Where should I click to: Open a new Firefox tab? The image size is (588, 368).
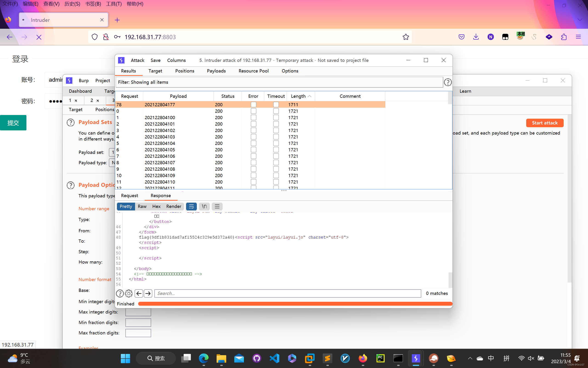tap(117, 20)
